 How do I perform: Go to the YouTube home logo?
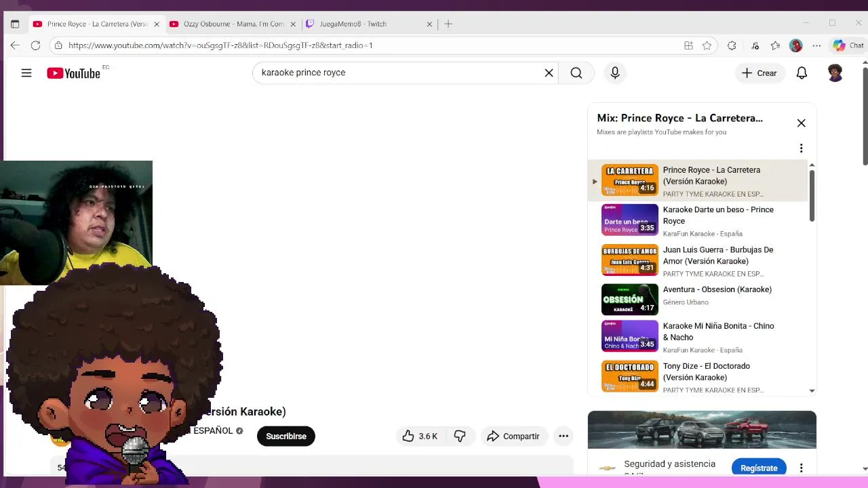73,73
